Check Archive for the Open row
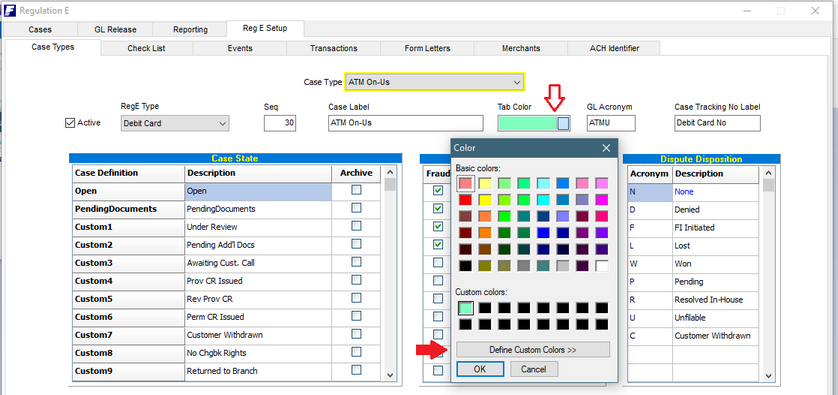This screenshot has height=395, width=838. click(356, 190)
